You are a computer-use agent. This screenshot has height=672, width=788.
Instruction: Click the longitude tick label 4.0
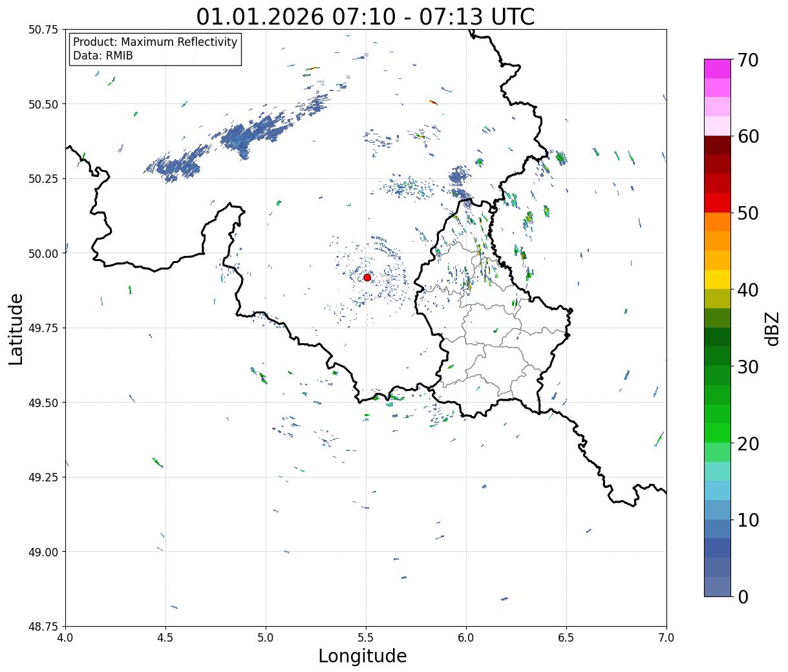(65, 638)
